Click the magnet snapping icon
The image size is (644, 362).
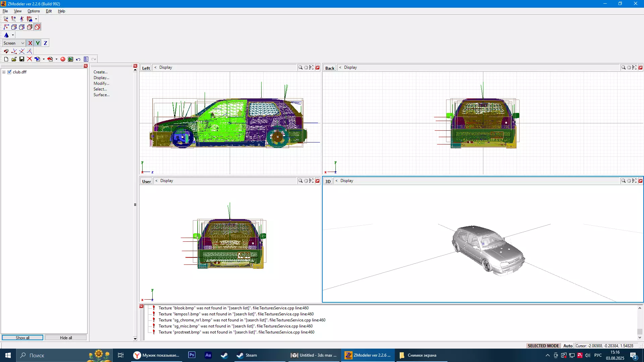tap(6, 51)
